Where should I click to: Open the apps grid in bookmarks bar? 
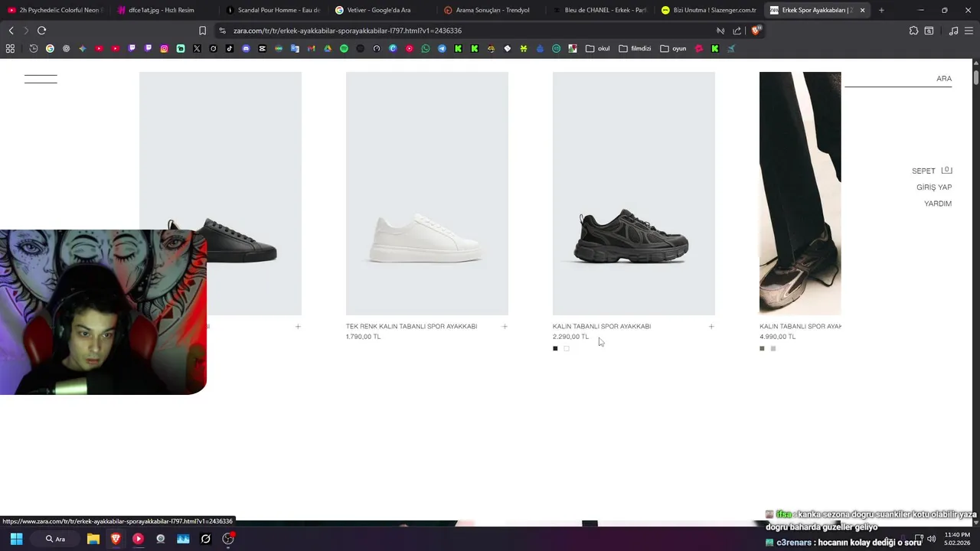tap(10, 48)
